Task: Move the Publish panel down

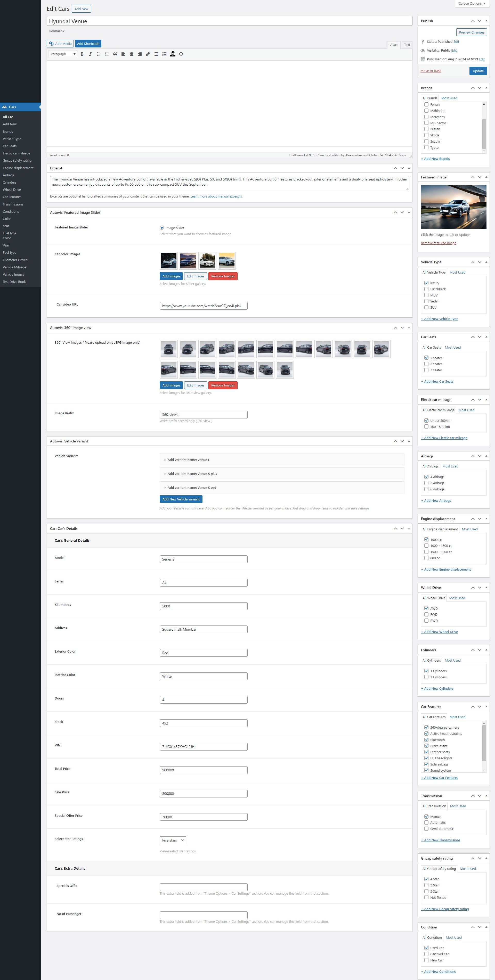Action: point(480,21)
